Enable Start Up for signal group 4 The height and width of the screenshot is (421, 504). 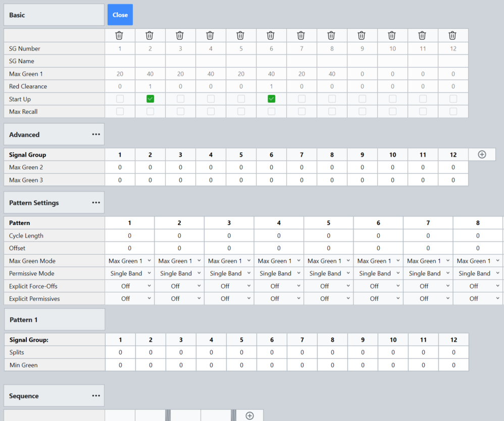click(211, 99)
